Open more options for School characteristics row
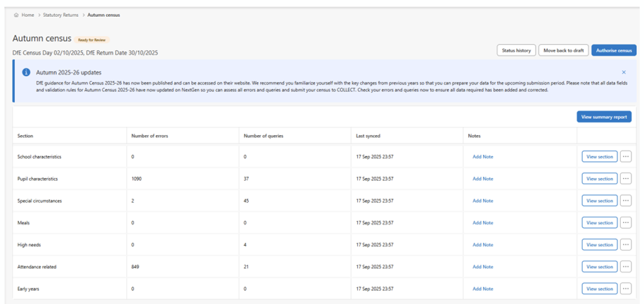644x304 pixels. click(x=626, y=156)
